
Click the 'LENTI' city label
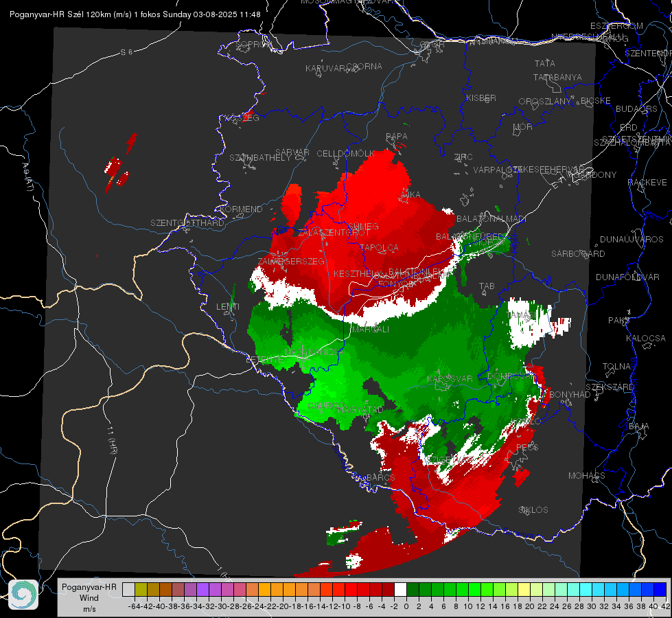click(x=228, y=307)
